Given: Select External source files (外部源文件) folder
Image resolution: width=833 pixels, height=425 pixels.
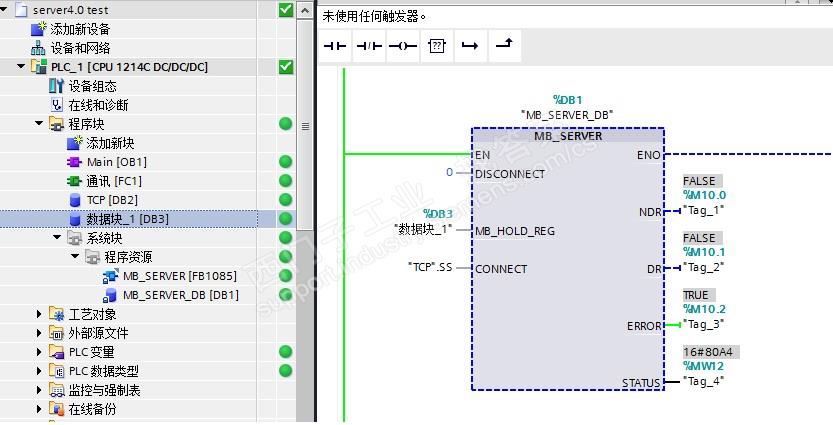Looking at the screenshot, I should 98,333.
